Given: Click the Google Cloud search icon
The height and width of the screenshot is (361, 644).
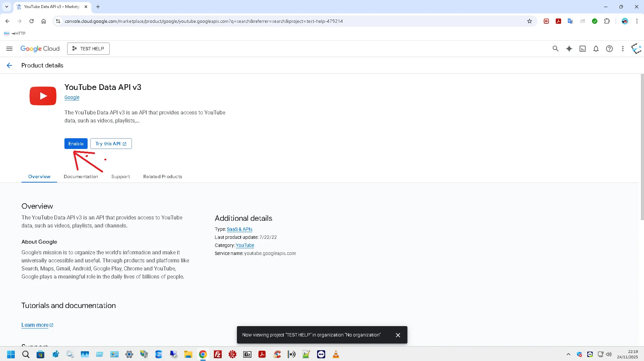Looking at the screenshot, I should [555, 49].
